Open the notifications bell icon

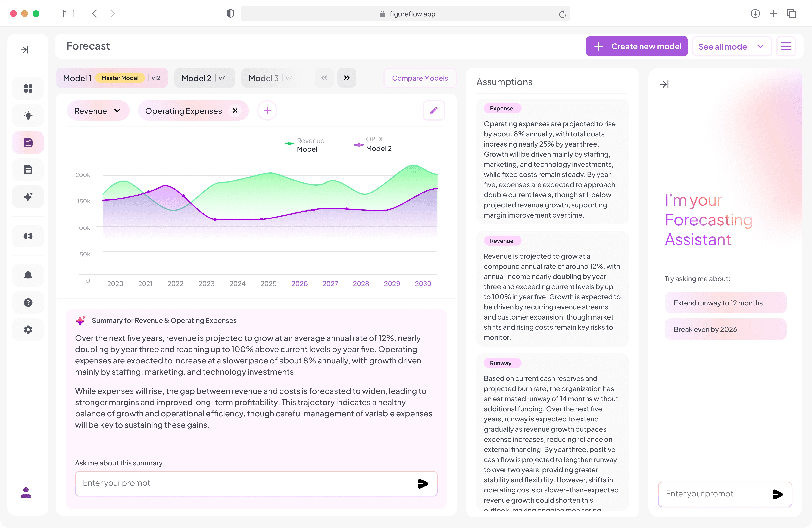pyautogui.click(x=28, y=275)
